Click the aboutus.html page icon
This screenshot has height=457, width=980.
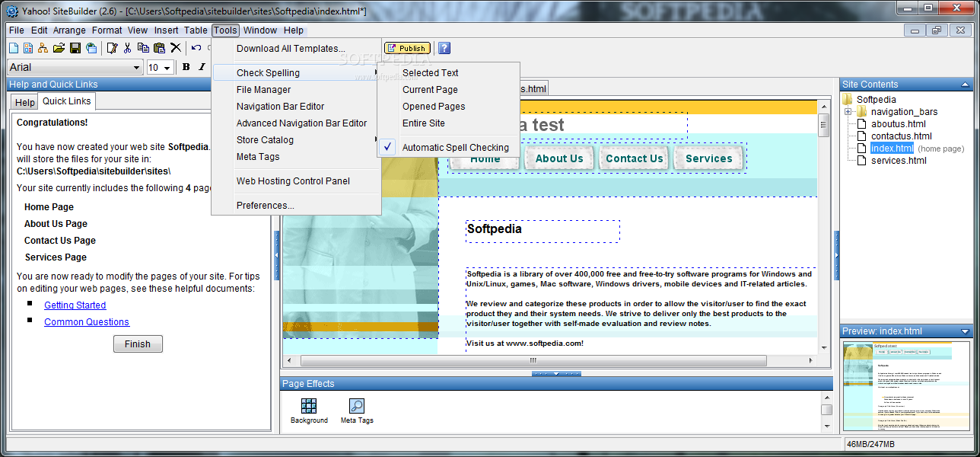tap(862, 123)
